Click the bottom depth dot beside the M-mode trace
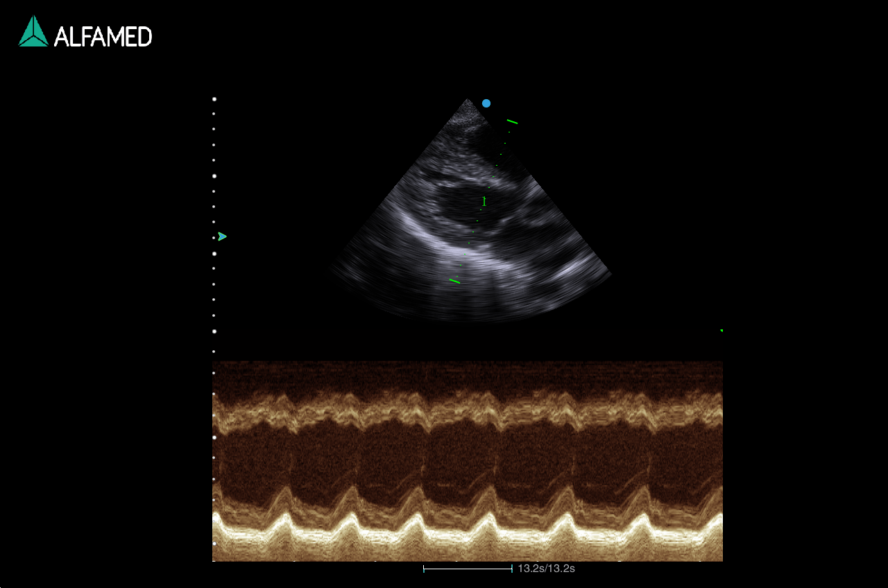This screenshot has height=588, width=888. (214, 544)
